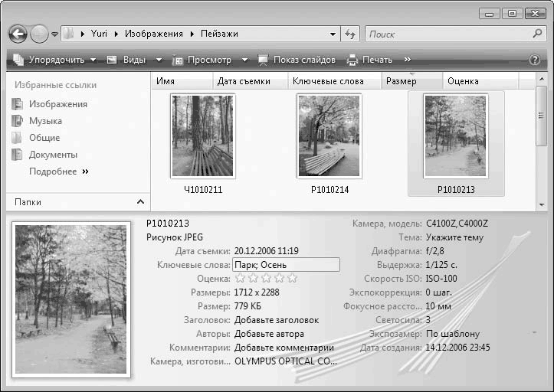Click the Ключевые слова field with Парк; Осень
This screenshot has width=554, height=392.
click(x=285, y=264)
